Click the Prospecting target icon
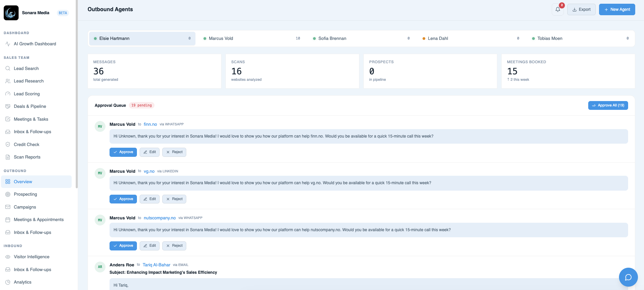Screen dimensions: 644x290 (8, 194)
